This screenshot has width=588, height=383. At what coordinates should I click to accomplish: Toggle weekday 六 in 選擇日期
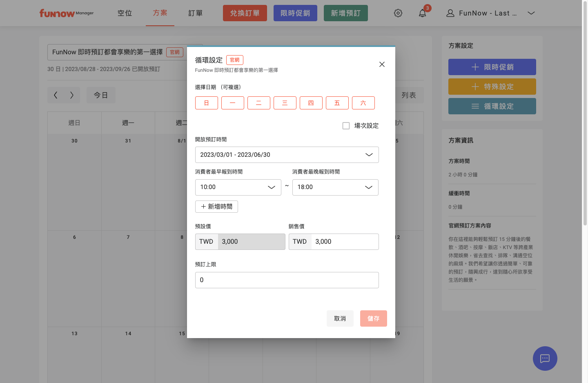[363, 103]
